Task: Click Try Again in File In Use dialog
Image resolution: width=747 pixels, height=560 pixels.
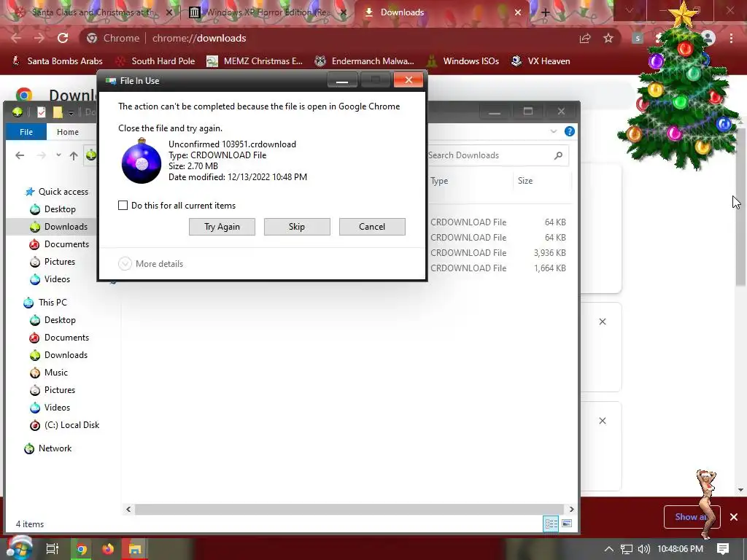Action: [222, 227]
